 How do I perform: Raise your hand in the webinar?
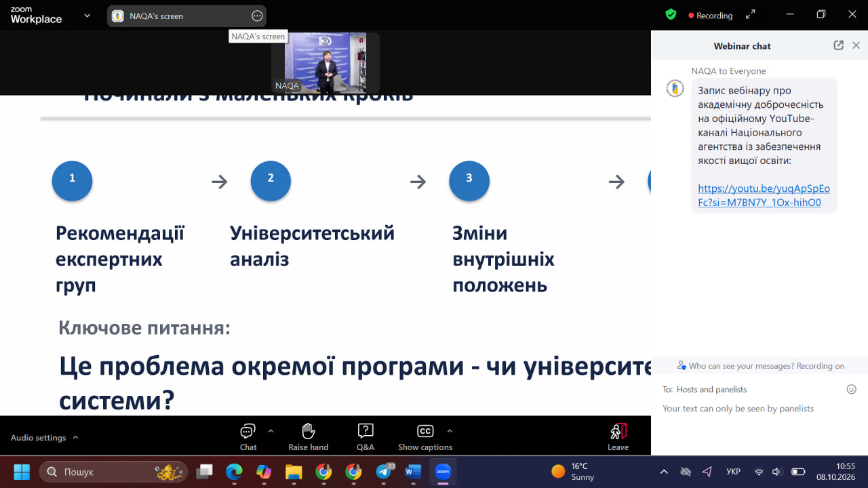coord(309,437)
